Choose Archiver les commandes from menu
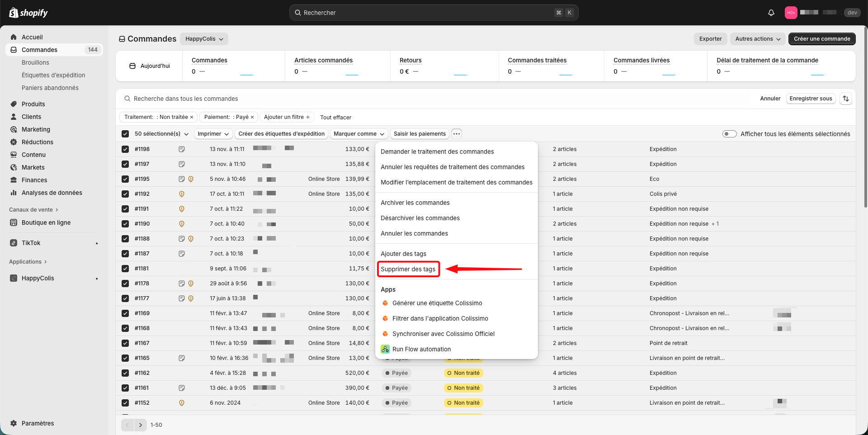868x435 pixels. [x=415, y=203]
